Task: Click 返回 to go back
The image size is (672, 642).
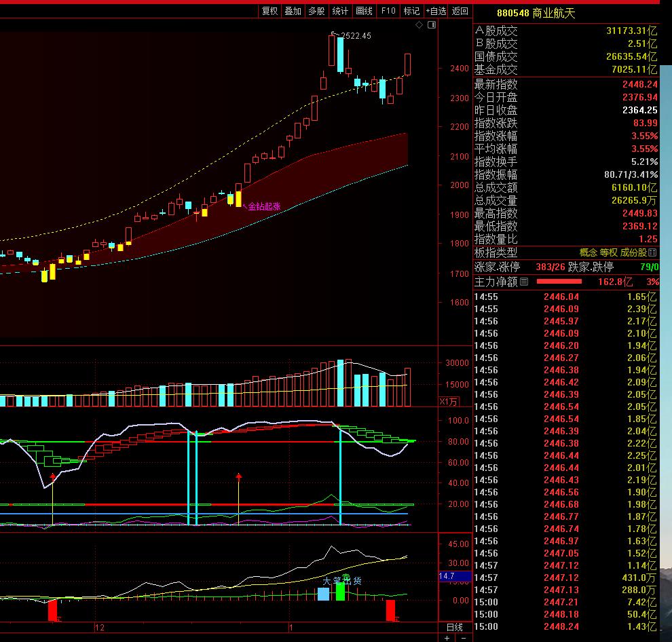Action: click(x=460, y=11)
